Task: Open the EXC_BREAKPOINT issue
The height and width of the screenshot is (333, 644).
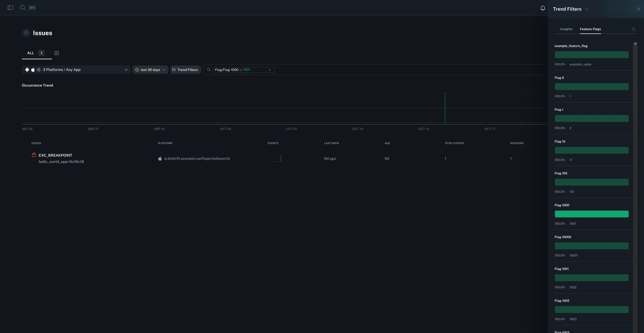Action: coord(55,155)
